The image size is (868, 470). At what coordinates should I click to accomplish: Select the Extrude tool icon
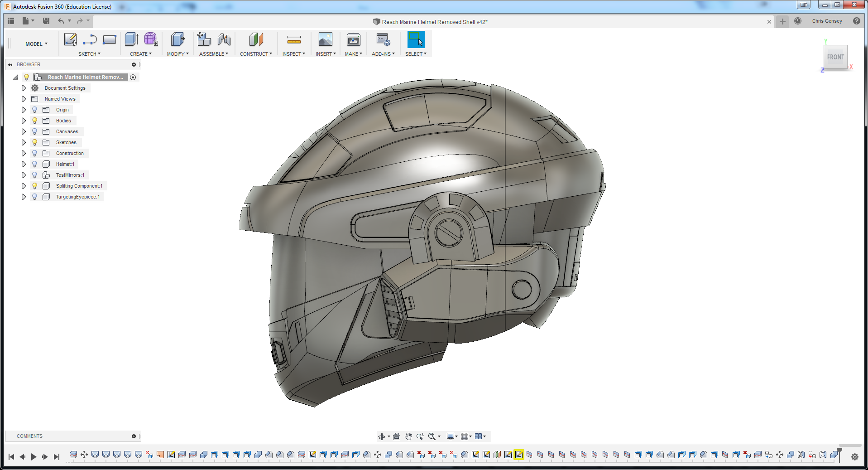(x=131, y=40)
